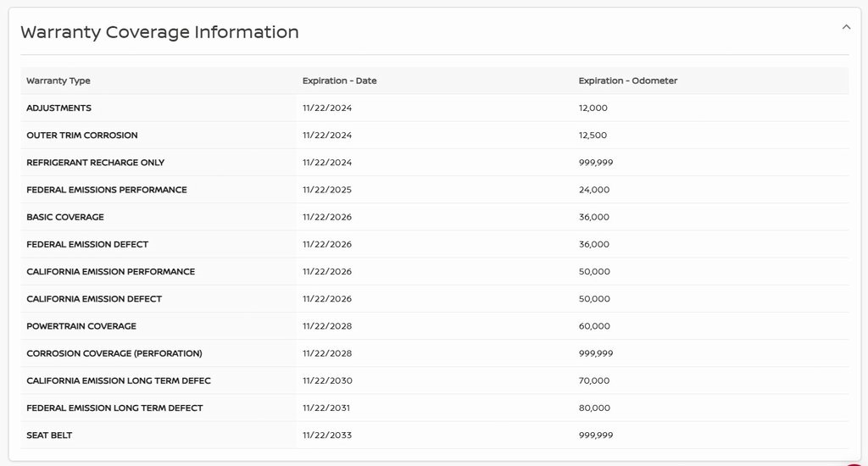The width and height of the screenshot is (868, 466).
Task: Click the 11/22/2033 seat belt expiration date
Action: point(326,435)
